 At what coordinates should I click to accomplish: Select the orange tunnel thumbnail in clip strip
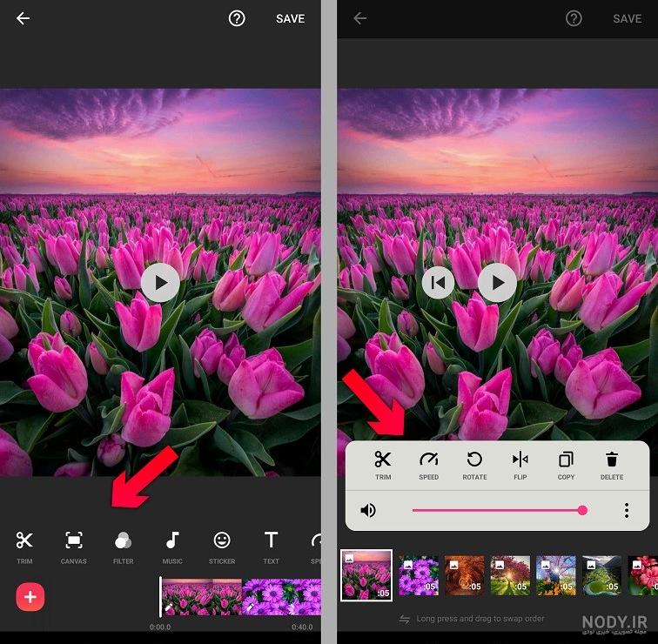click(464, 575)
